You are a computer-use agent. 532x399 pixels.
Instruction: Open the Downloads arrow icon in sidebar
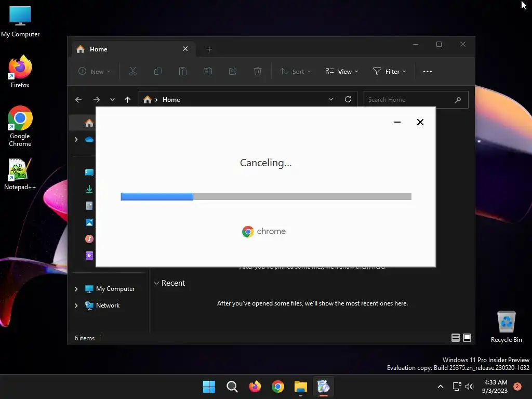89,189
